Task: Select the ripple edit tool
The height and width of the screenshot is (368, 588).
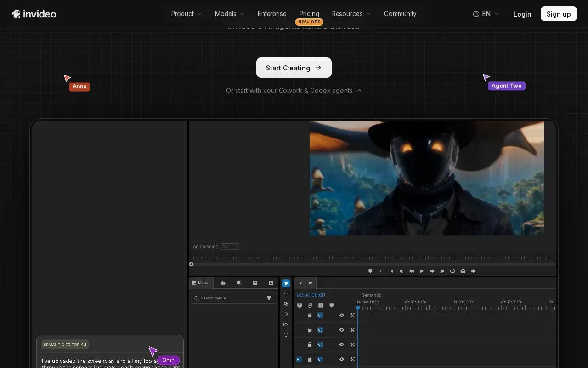Action: point(286,293)
